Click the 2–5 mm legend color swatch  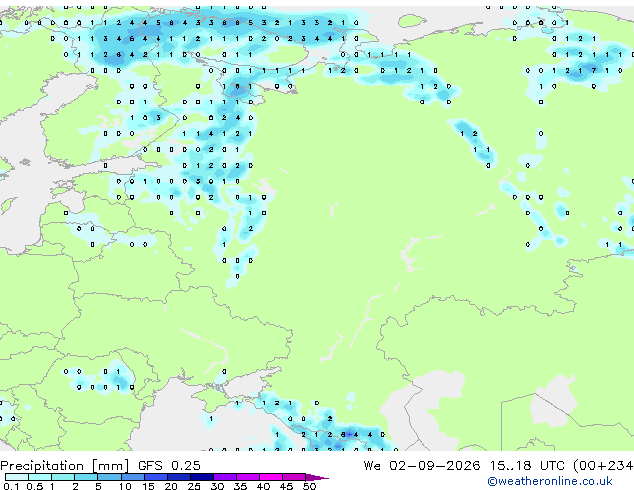click(86, 477)
